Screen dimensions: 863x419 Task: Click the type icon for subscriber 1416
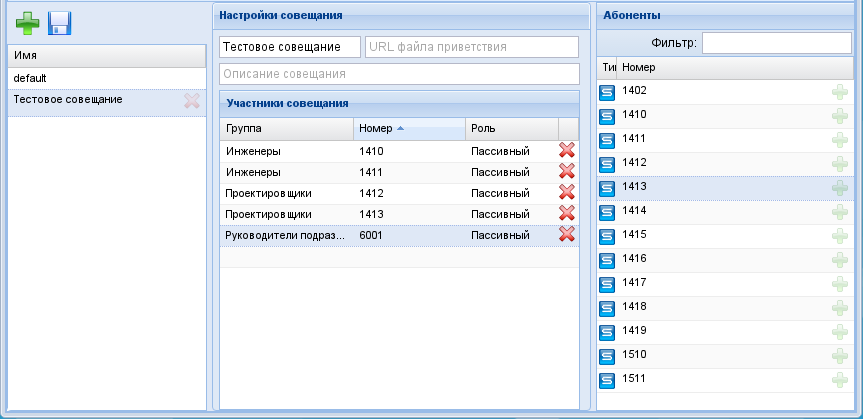click(607, 260)
